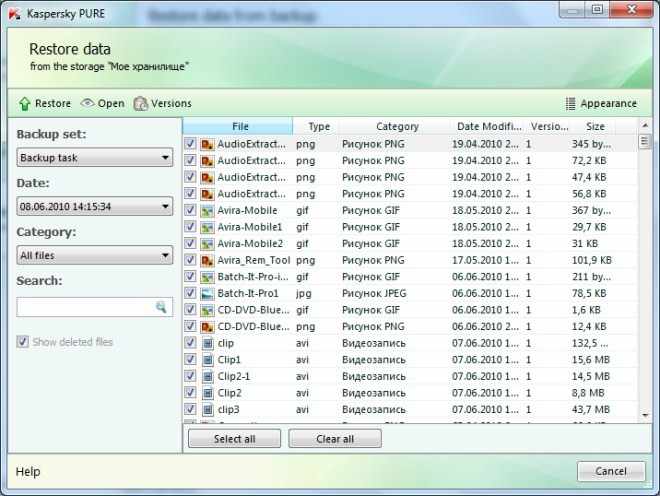Sort by the Version column header
Screen dimensions: 660x496
pos(549,126)
